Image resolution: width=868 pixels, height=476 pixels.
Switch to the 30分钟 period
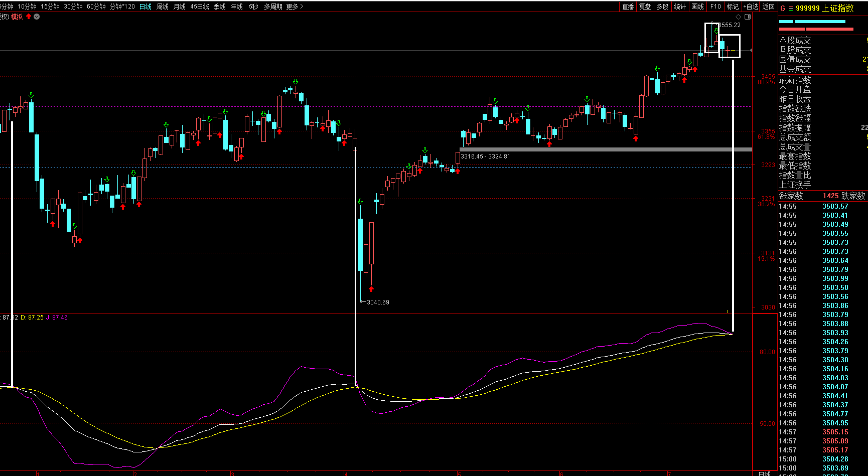coord(73,7)
